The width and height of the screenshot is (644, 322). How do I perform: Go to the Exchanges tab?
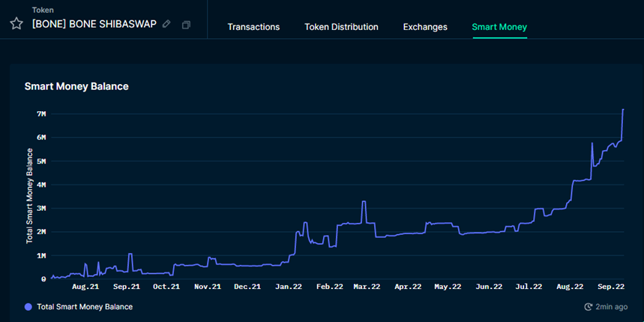coord(425,27)
